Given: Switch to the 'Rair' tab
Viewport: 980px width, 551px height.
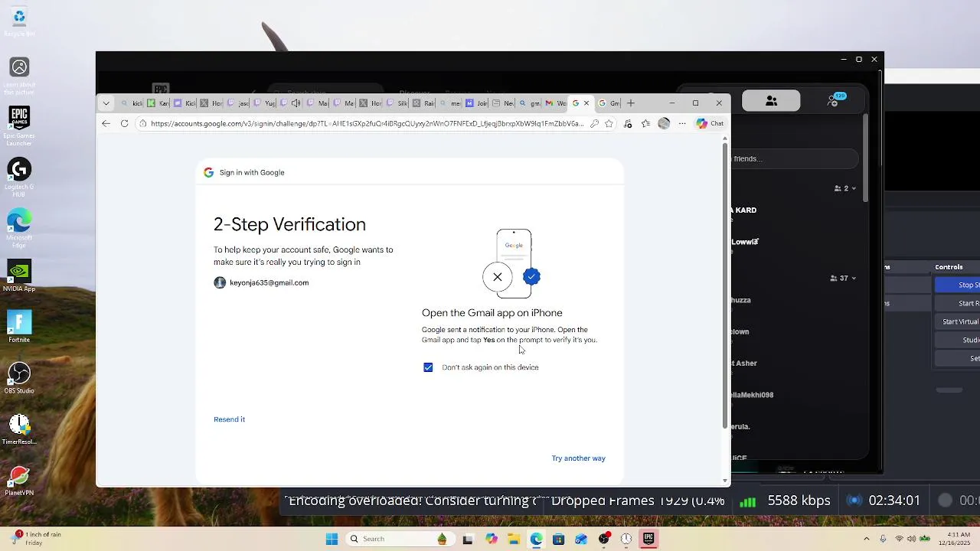Looking at the screenshot, I should pyautogui.click(x=424, y=103).
